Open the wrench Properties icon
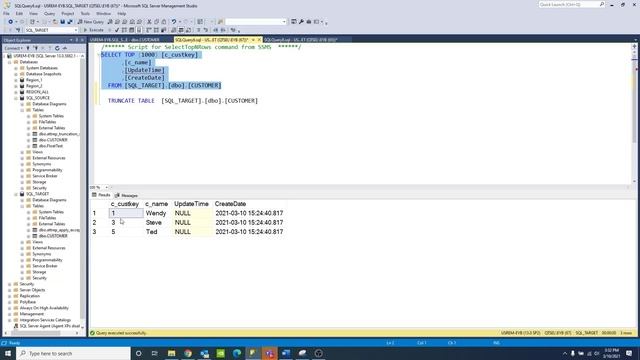 301,22
